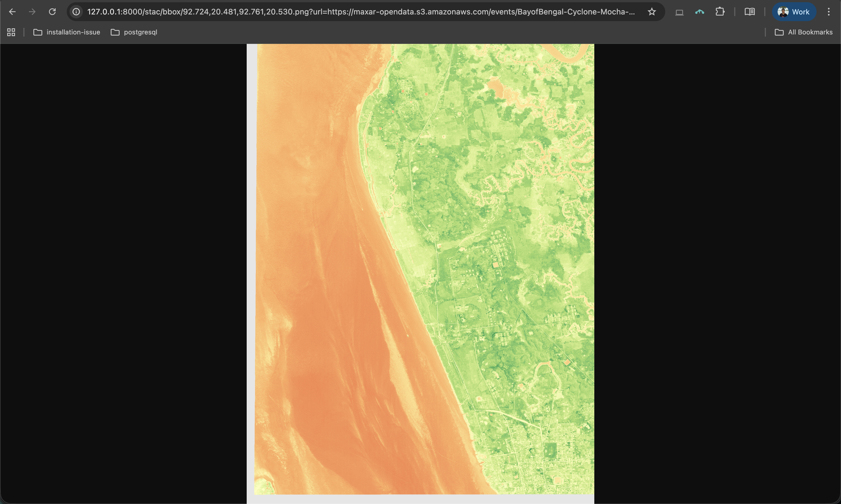841x504 pixels.
Task: Click the black area right of image
Action: [x=717, y=272]
